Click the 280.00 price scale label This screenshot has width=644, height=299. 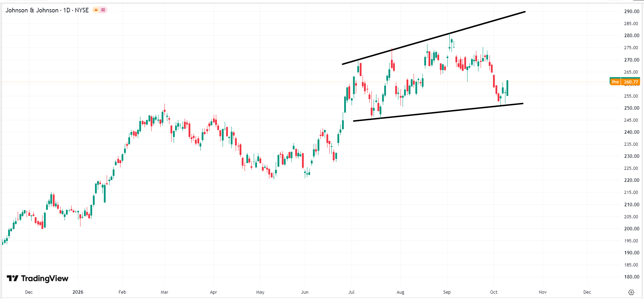pyautogui.click(x=632, y=35)
